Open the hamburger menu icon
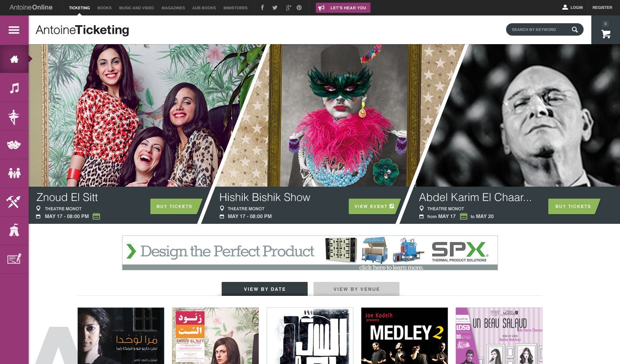620x364 pixels. click(14, 30)
